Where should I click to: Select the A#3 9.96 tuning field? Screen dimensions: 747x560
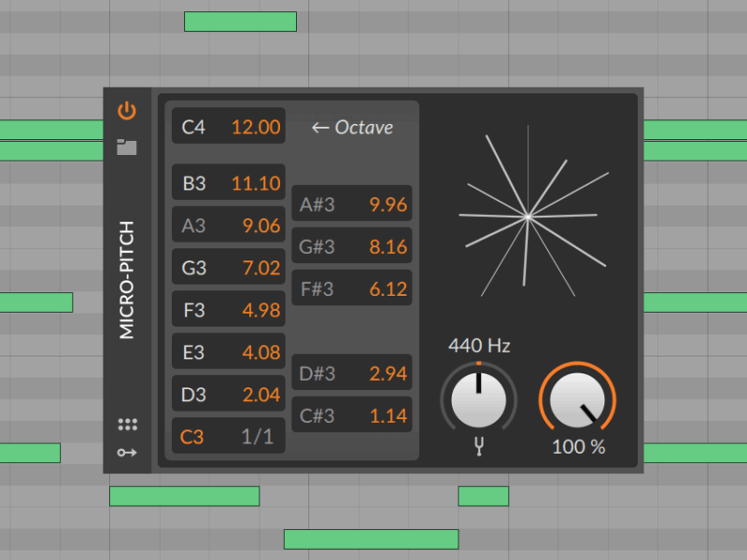(x=352, y=204)
